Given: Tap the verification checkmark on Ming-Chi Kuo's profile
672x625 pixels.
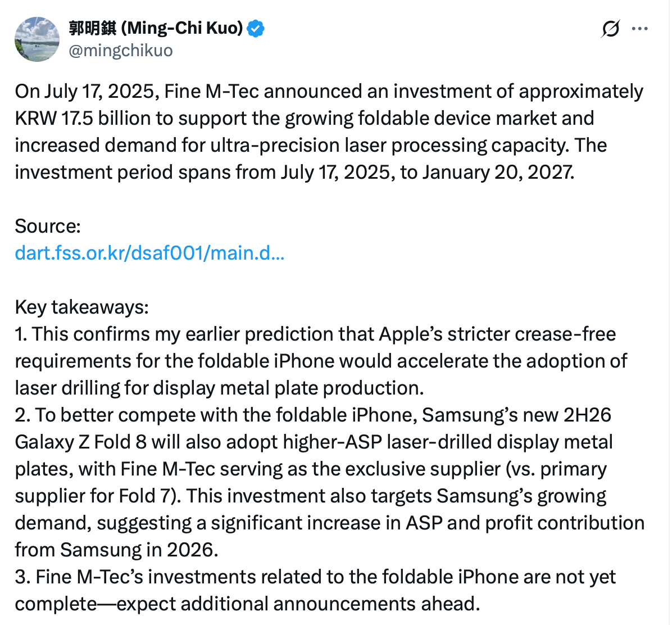Looking at the screenshot, I should point(255,28).
